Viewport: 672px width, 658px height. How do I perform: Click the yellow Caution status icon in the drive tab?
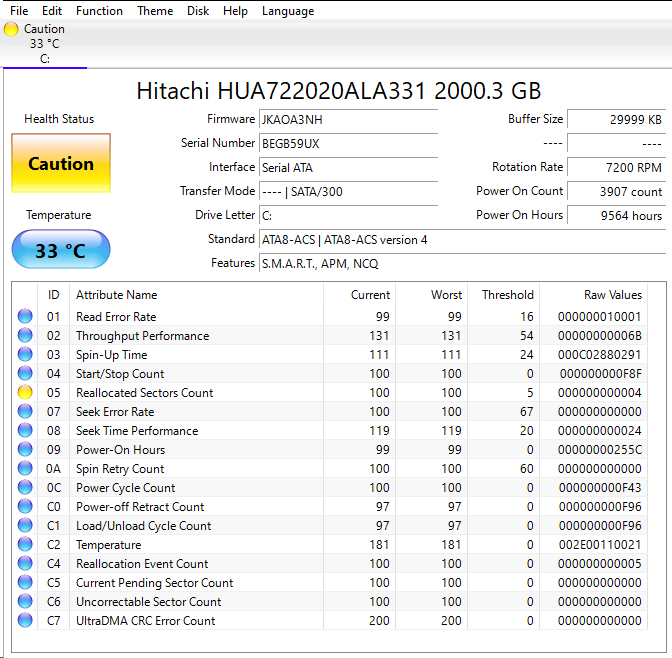click(11, 29)
